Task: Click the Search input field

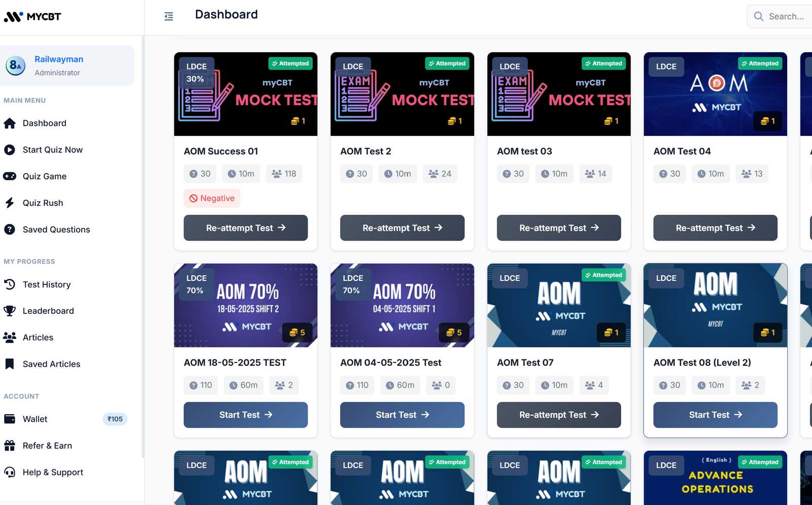Action: tap(784, 16)
